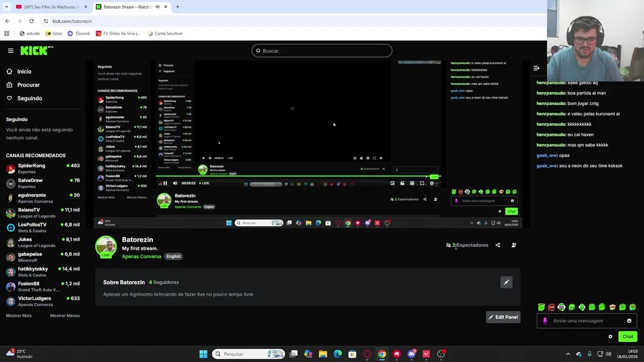Reload the page in browser
The width and height of the screenshot is (644, 362).
pos(31,21)
